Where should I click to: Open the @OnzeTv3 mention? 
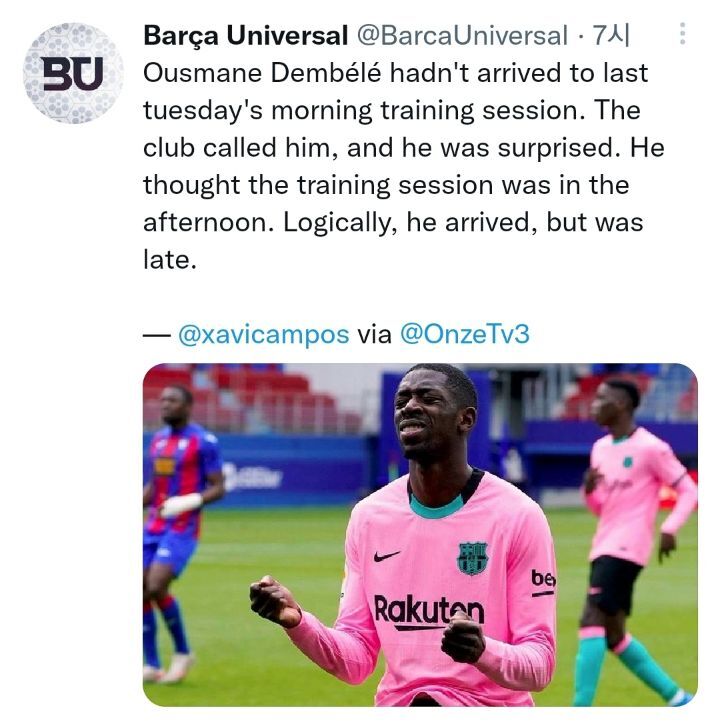point(464,334)
